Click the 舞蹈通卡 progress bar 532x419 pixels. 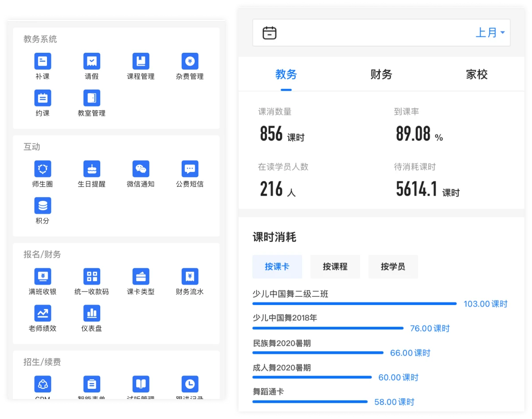310,402
